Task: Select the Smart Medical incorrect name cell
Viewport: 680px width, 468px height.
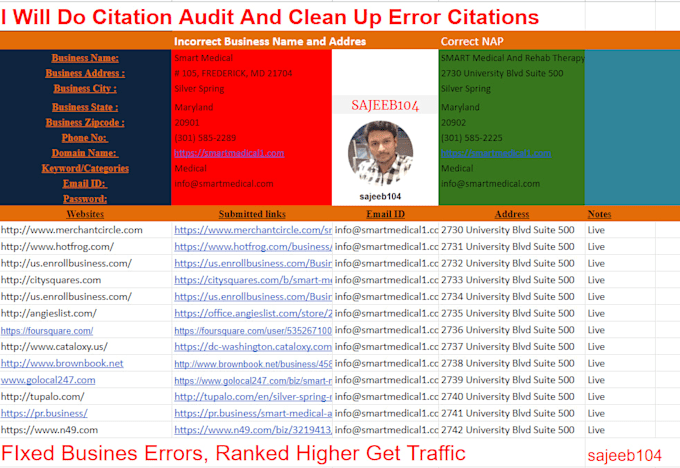Action: (252, 58)
